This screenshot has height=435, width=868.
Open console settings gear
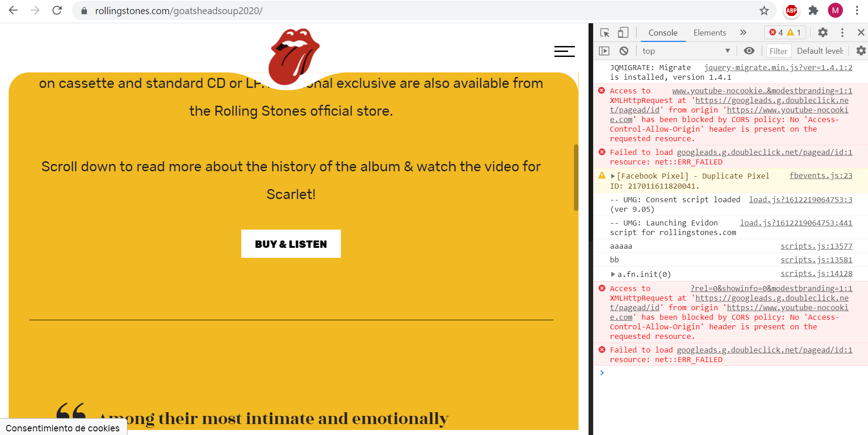click(x=861, y=51)
